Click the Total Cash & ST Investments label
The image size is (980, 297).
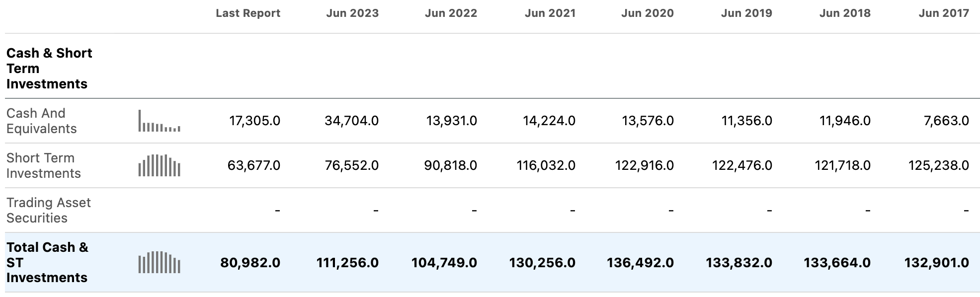pyautogui.click(x=47, y=262)
